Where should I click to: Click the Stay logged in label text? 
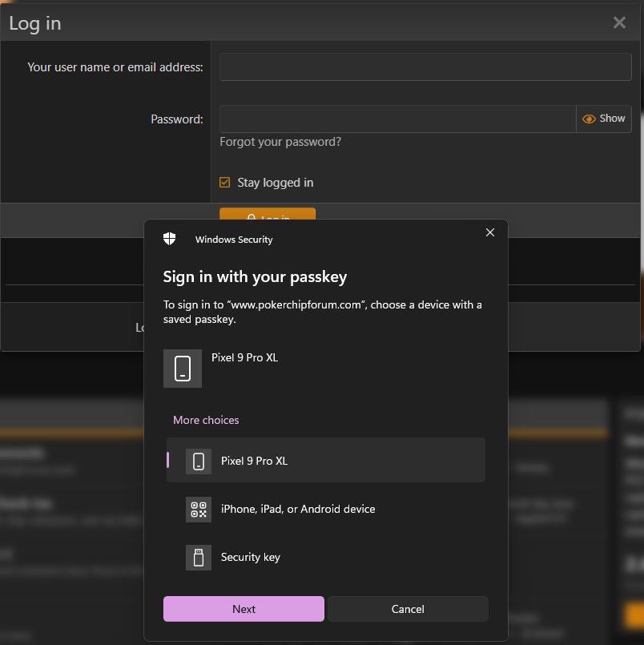pos(275,182)
